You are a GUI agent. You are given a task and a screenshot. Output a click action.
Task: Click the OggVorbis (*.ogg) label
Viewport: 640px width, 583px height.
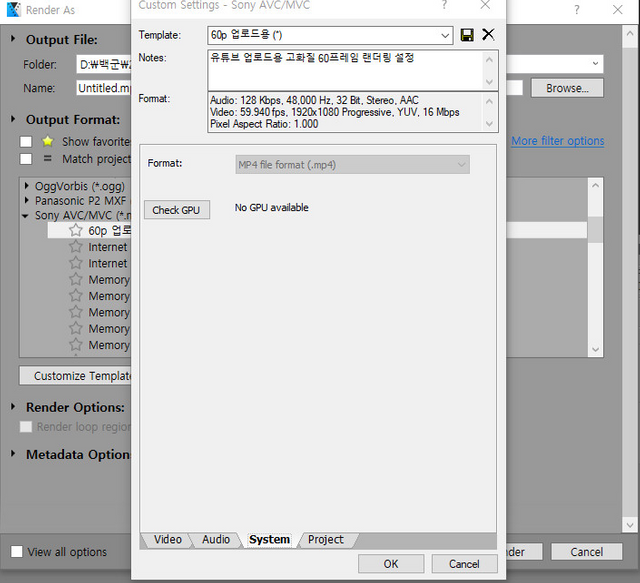pos(80,187)
